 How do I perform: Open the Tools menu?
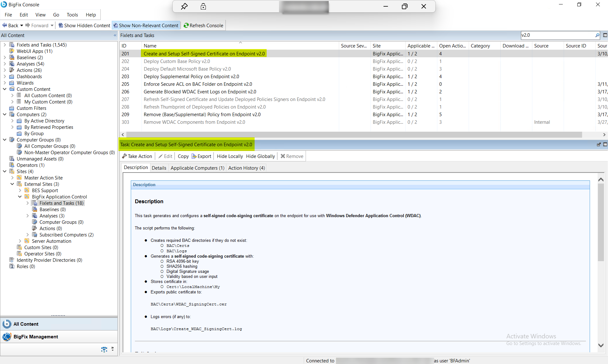point(72,15)
